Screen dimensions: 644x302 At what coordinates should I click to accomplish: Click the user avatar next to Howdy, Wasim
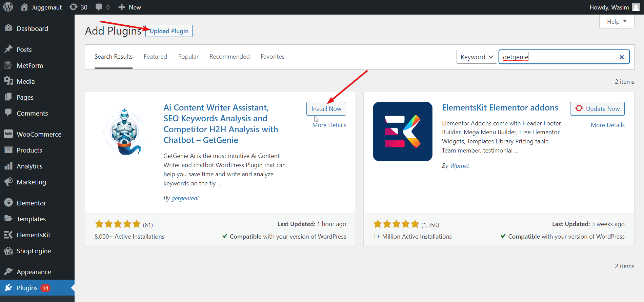click(x=636, y=7)
